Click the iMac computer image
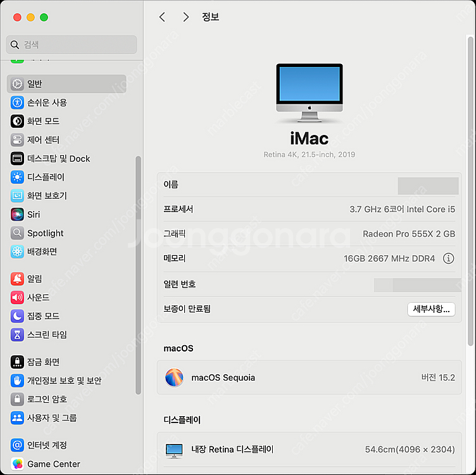 tap(310, 93)
